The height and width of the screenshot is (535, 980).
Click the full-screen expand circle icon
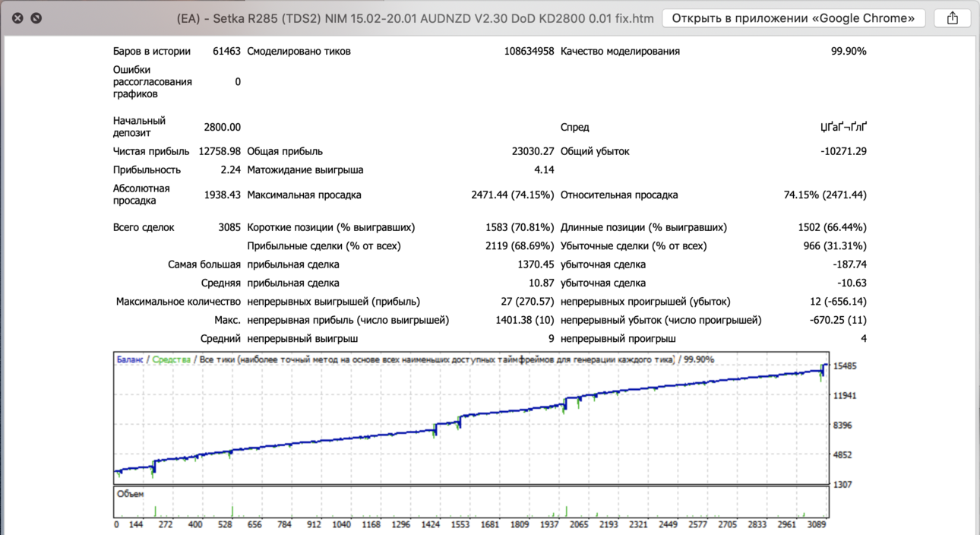pos(36,17)
